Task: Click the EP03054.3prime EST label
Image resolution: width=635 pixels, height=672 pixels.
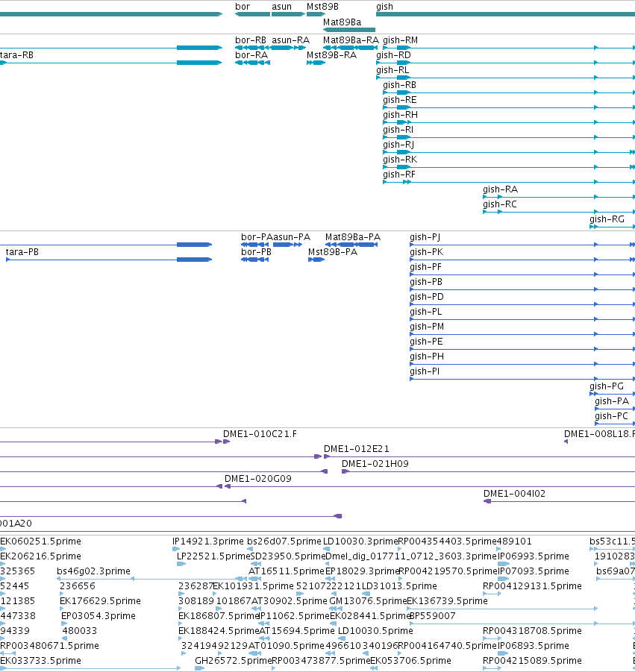Action: [98, 616]
